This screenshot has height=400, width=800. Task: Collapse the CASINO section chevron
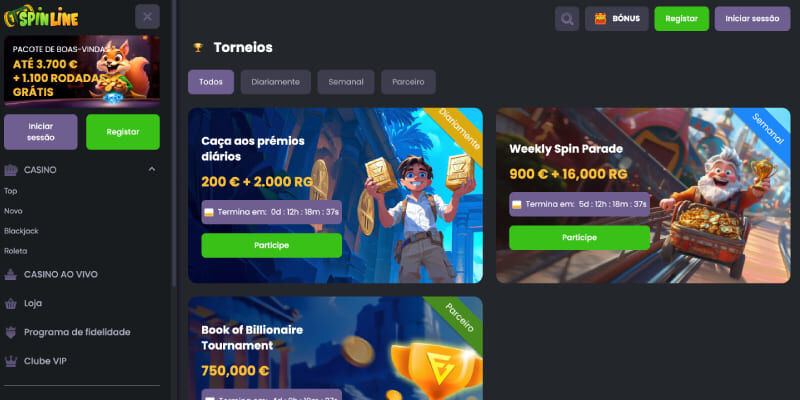pyautogui.click(x=152, y=169)
